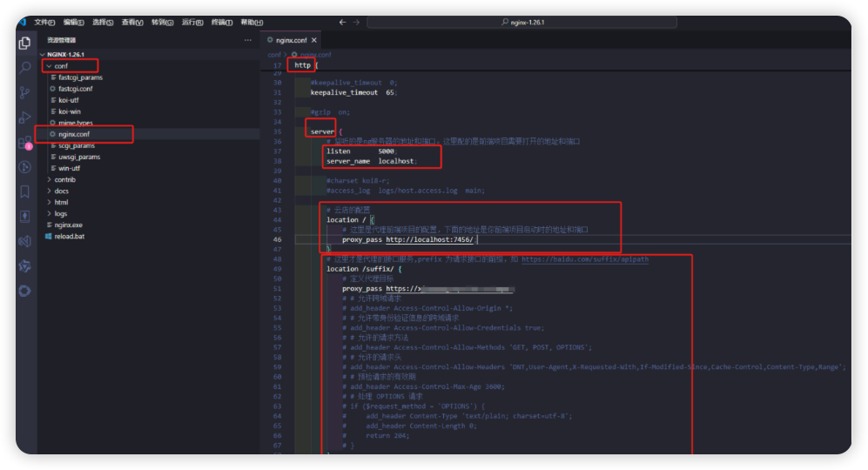
Task: Open fastcgi.conf file
Action: pyautogui.click(x=149, y=89)
